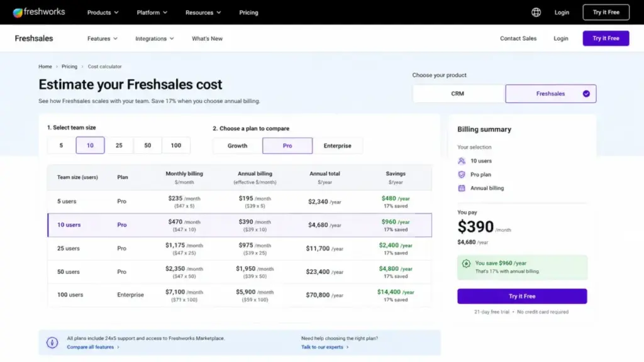Click Try it Free in Billing summary

pos(522,297)
